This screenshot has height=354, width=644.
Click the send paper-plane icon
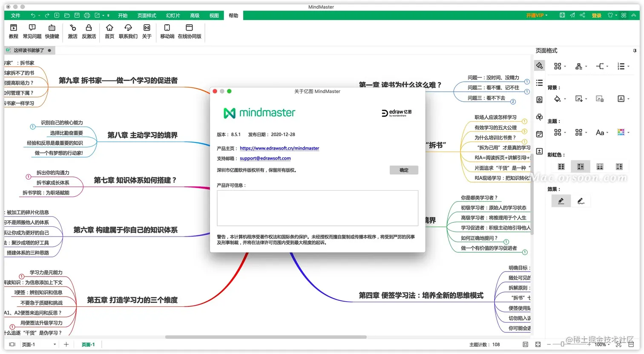(572, 15)
